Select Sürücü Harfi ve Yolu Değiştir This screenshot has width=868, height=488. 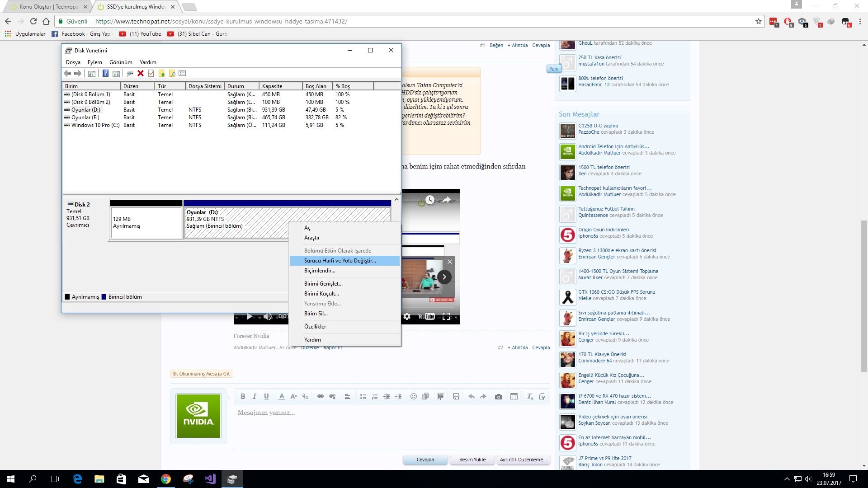tap(340, 261)
